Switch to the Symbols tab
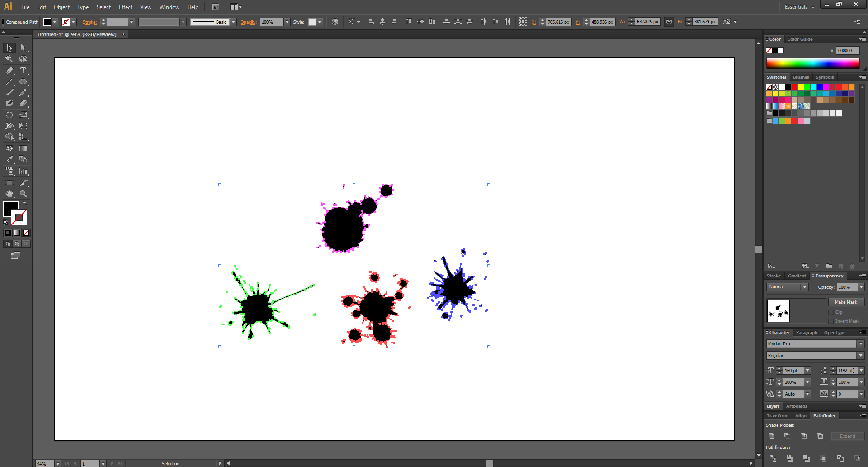868x467 pixels. tap(825, 77)
